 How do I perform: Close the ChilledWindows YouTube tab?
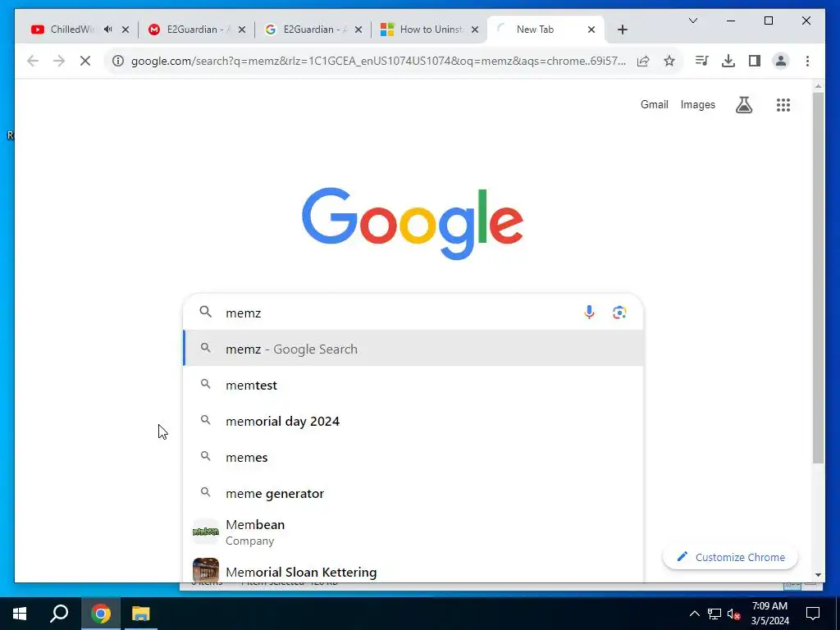[x=126, y=30]
